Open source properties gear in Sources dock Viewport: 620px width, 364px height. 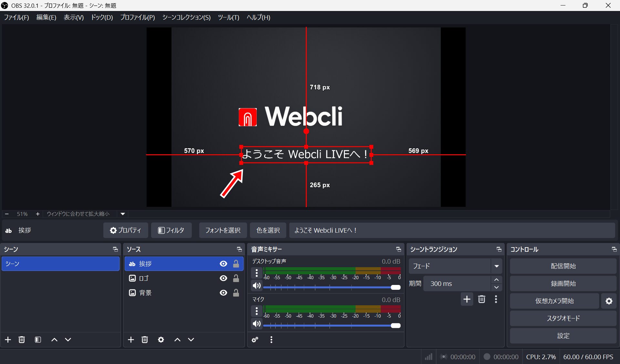(161, 339)
